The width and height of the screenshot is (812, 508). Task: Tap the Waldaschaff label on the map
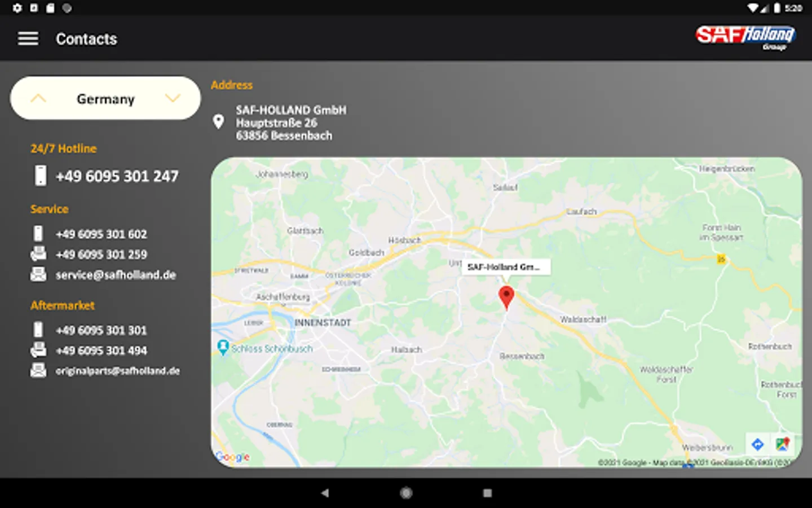(583, 319)
